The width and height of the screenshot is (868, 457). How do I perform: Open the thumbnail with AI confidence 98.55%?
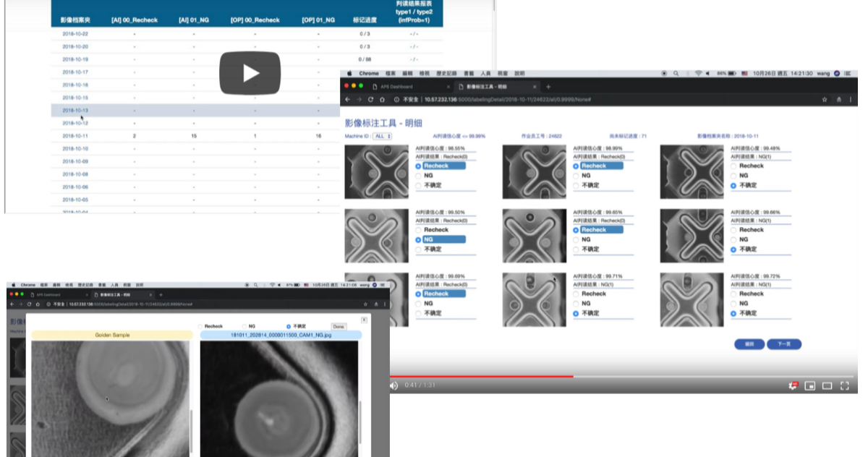[x=378, y=171]
